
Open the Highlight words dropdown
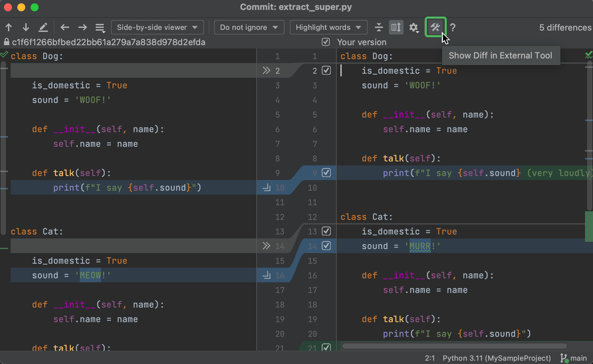328,27
